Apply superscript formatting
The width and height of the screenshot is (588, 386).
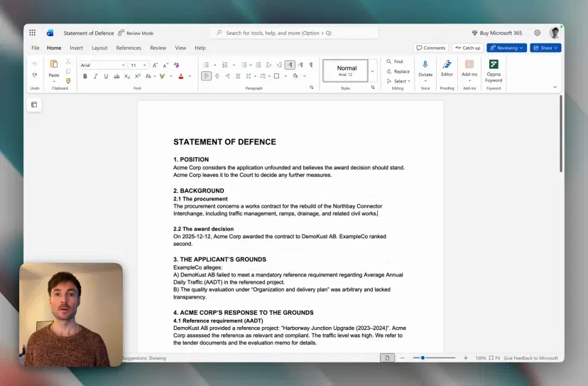pyautogui.click(x=138, y=76)
